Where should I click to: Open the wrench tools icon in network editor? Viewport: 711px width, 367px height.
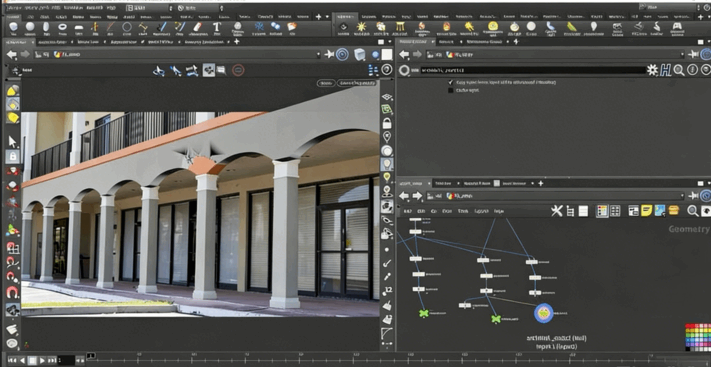[556, 210]
